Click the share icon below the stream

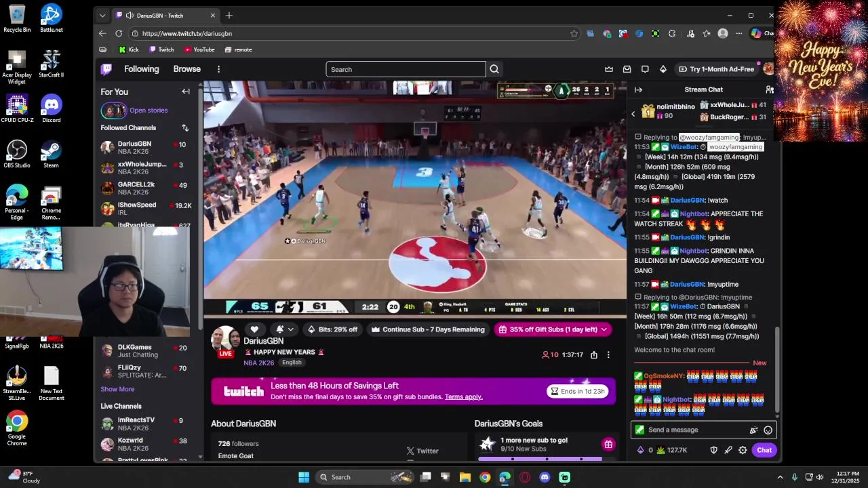coord(594,355)
